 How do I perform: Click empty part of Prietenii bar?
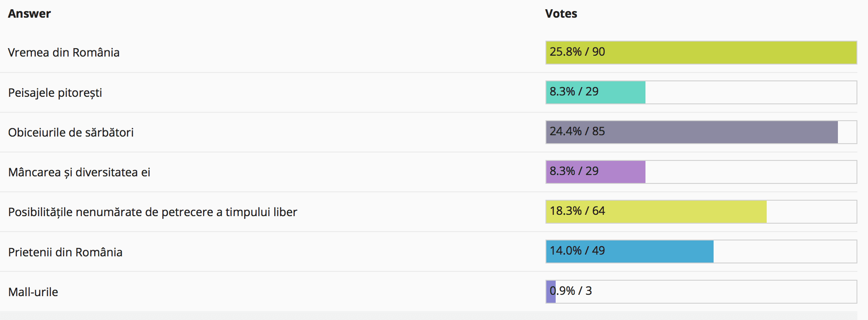coord(785,251)
